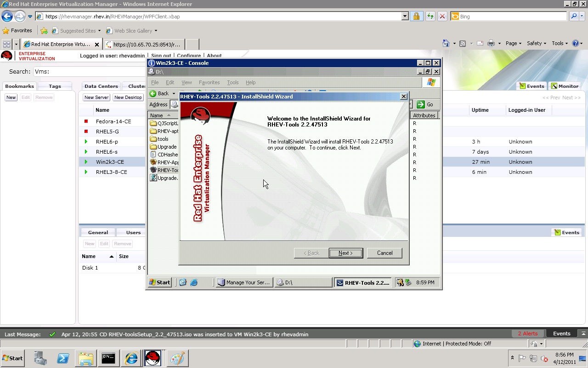Open PowerShell from the host taskbar
Image resolution: width=588 pixels, height=368 pixels.
pyautogui.click(x=63, y=358)
